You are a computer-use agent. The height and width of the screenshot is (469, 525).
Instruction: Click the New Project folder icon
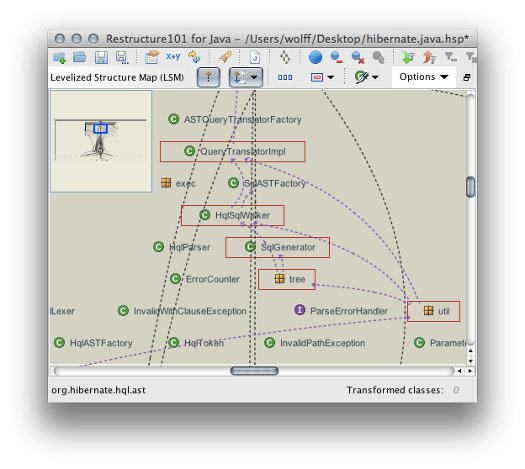[x=59, y=58]
